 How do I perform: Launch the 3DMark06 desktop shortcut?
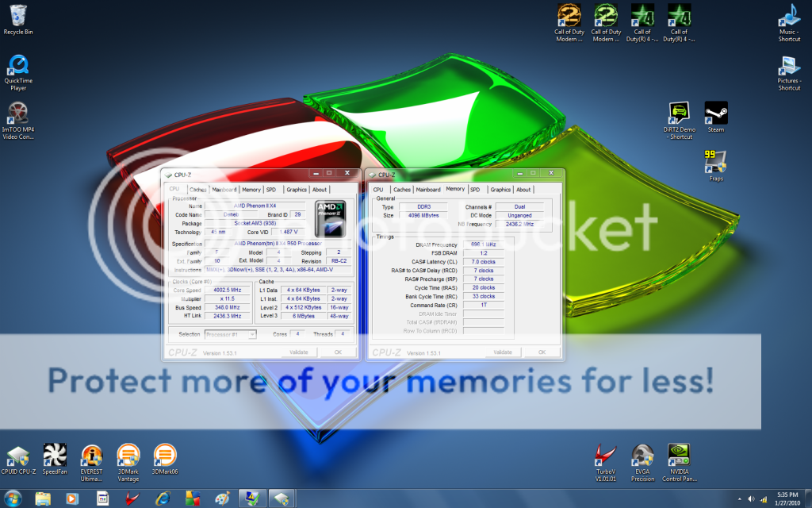pyautogui.click(x=165, y=460)
